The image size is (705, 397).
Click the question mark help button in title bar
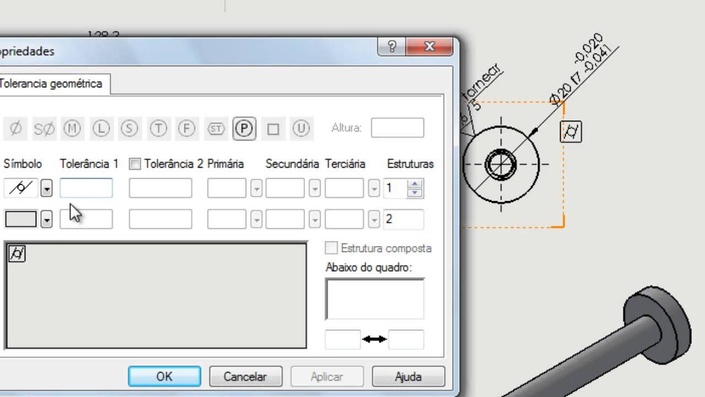[392, 46]
